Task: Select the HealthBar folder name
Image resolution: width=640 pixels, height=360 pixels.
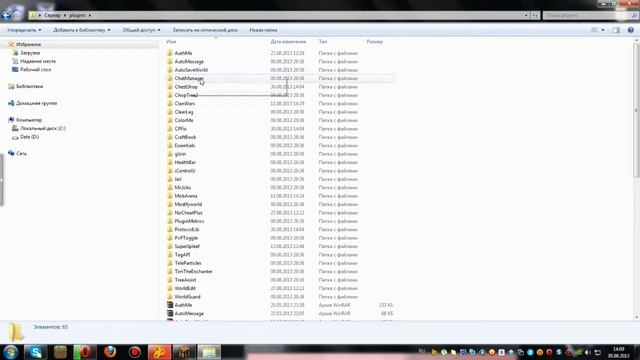Action: (185, 162)
